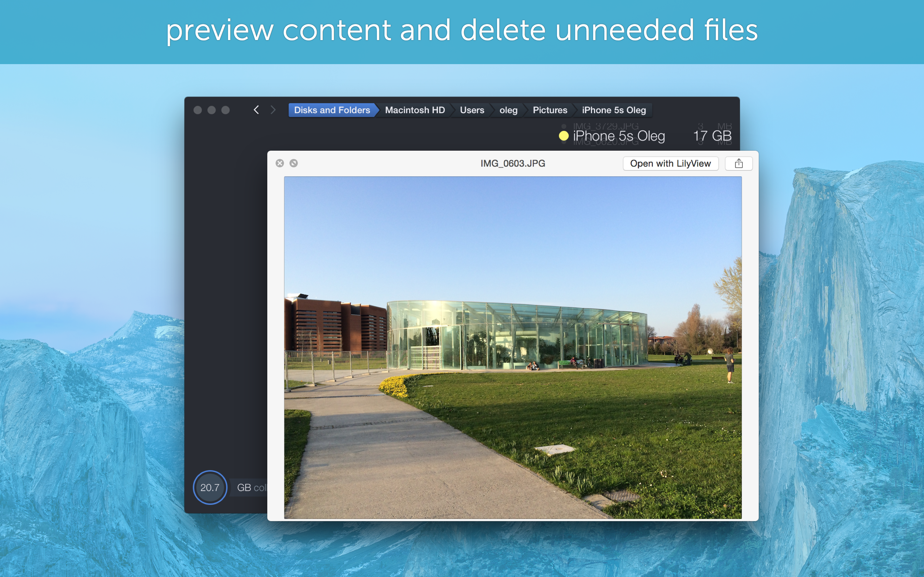The height and width of the screenshot is (577, 924).
Task: Click the GB collected label beside 20.7
Action: click(x=251, y=487)
